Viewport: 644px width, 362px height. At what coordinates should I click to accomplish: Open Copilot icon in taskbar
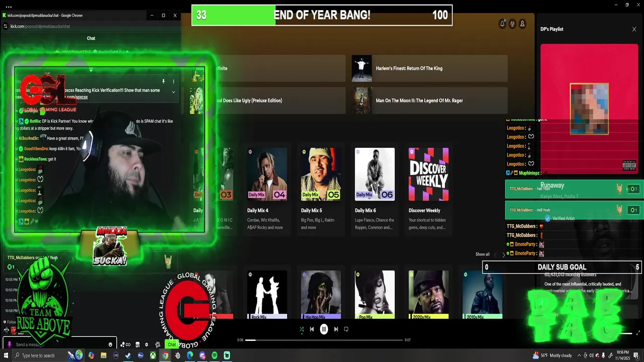[x=91, y=355]
